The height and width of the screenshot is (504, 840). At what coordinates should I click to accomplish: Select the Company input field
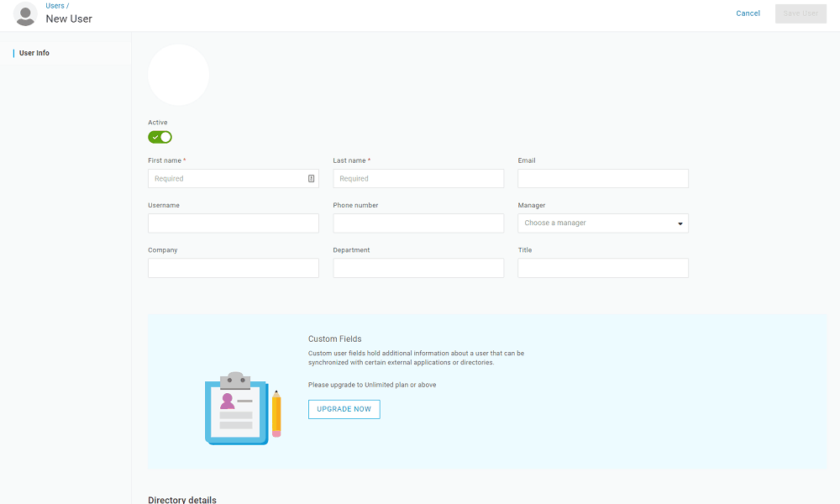tap(233, 268)
